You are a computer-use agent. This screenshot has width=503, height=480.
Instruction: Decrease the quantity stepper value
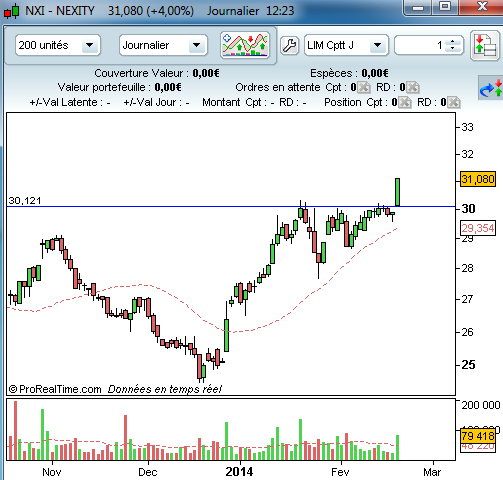pos(452,48)
